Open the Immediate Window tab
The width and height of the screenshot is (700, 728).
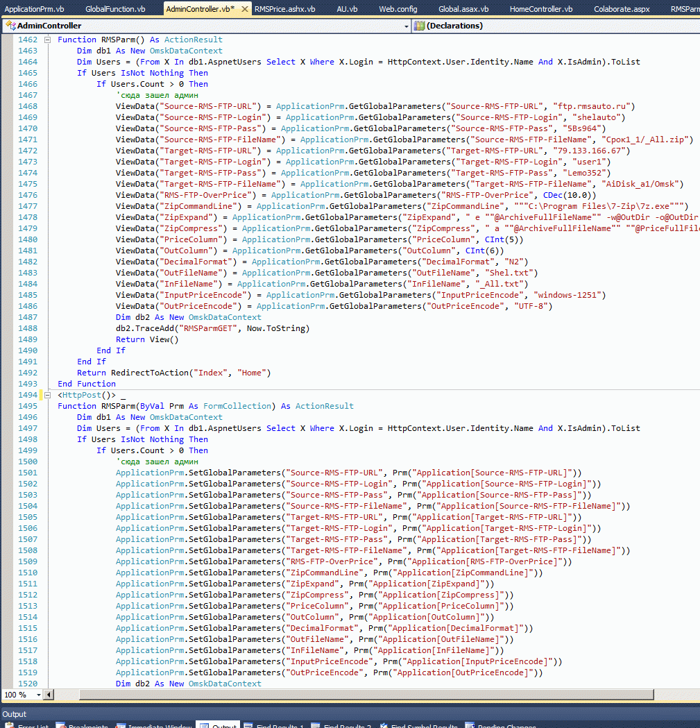click(155, 726)
